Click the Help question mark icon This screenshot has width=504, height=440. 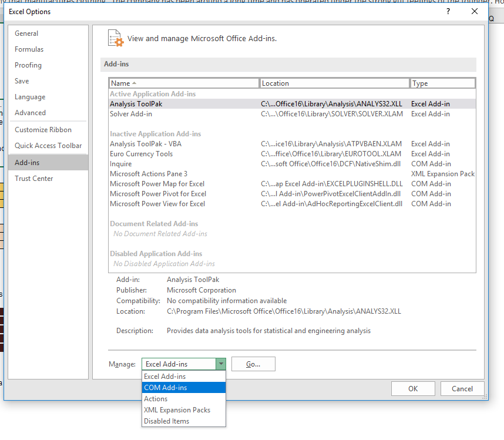pos(448,11)
